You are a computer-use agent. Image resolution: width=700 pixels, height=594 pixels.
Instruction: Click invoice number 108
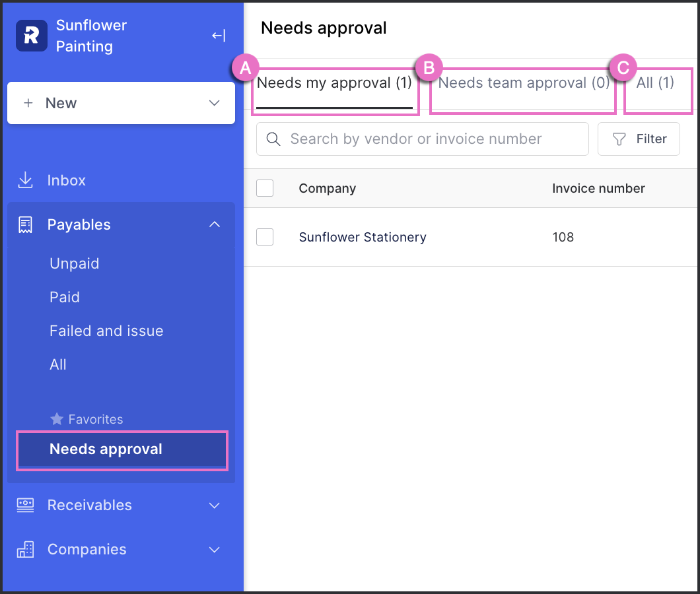coord(563,237)
